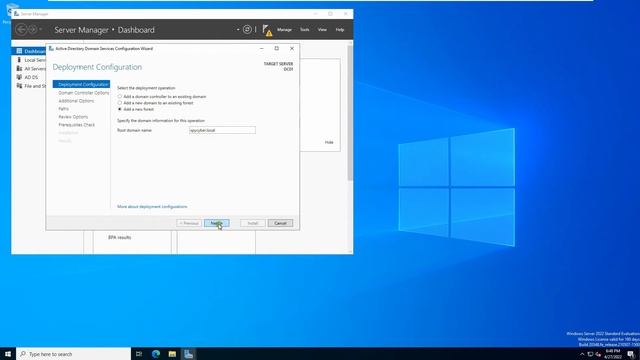This screenshot has width=640, height=360.
Task: Show hidden system tray icons
Action: tap(582, 354)
